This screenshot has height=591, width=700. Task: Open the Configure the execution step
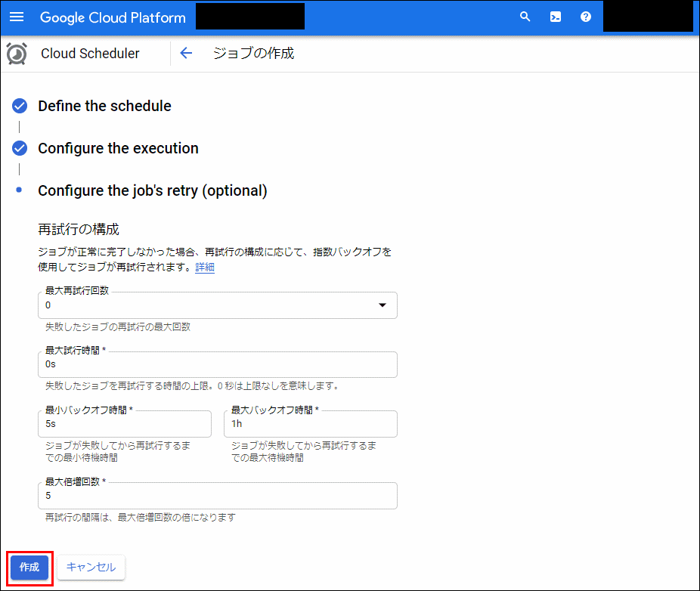coord(118,148)
